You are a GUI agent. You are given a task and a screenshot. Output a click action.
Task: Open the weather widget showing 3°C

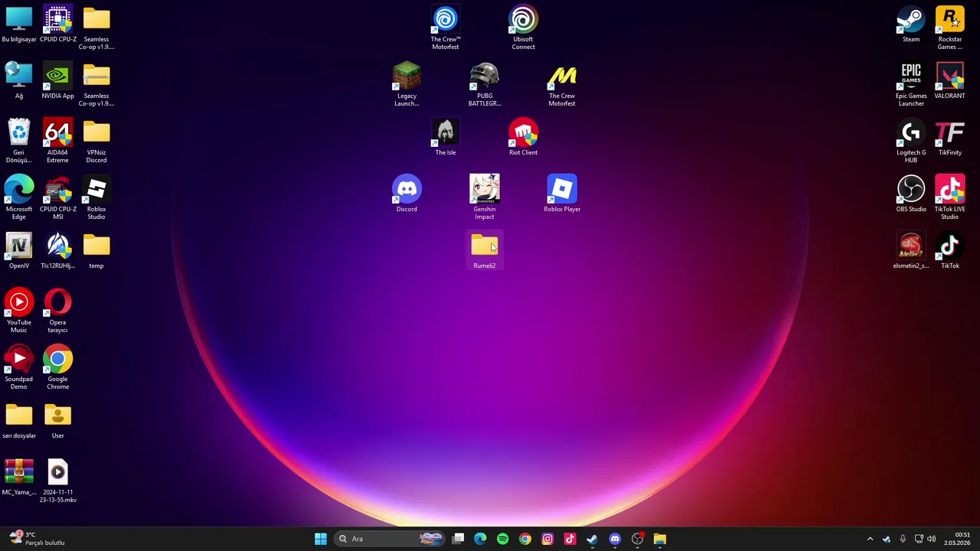click(37, 539)
